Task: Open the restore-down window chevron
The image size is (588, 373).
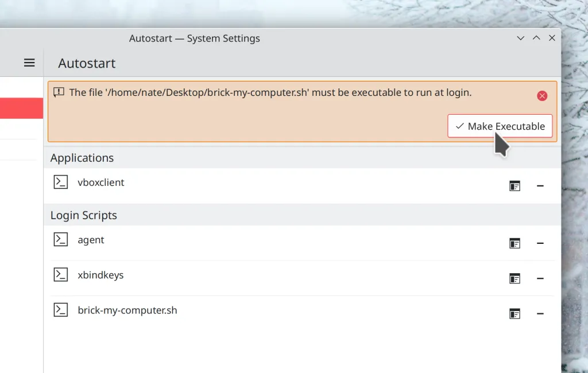Action: [x=520, y=38]
